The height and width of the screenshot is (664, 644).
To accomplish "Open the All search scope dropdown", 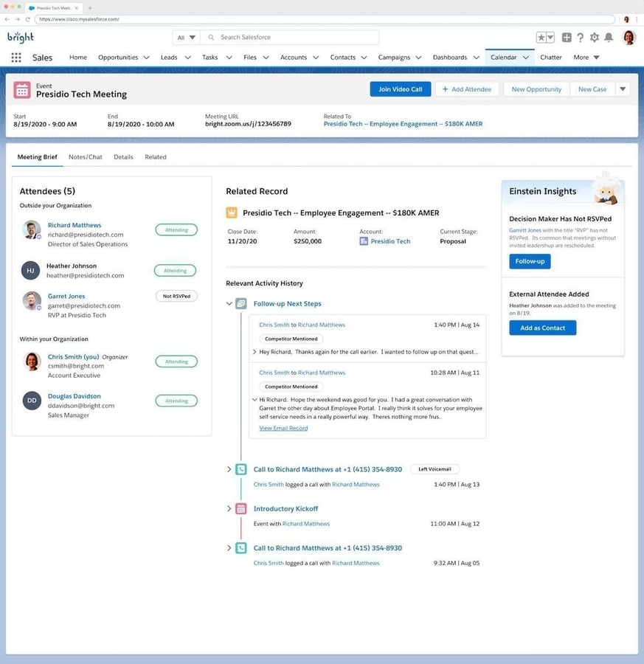I will (x=187, y=38).
